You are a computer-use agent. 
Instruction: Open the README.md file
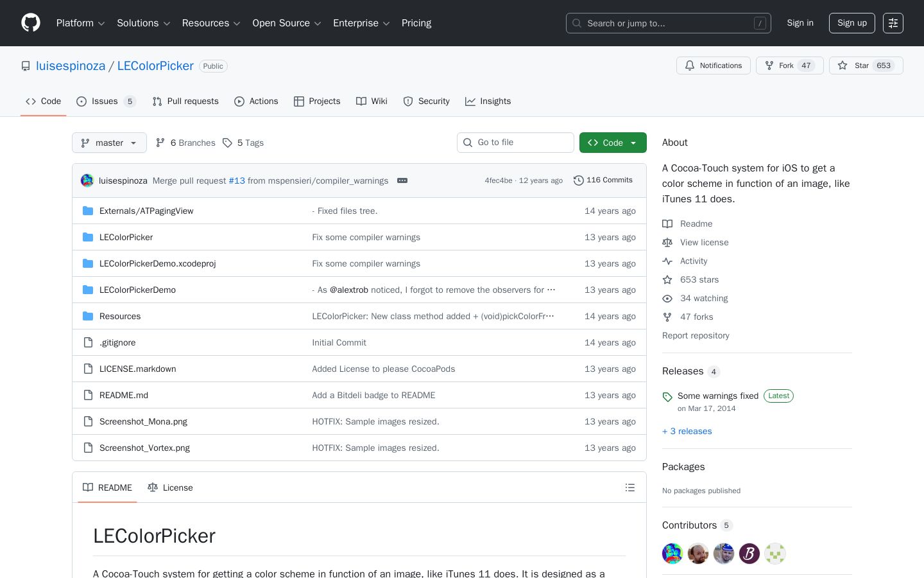(124, 396)
